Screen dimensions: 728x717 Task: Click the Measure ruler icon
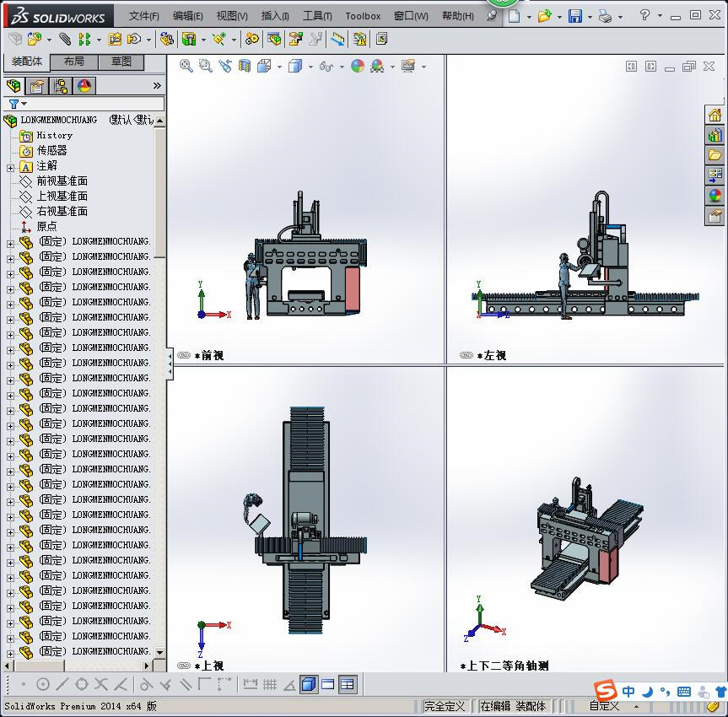(x=337, y=39)
